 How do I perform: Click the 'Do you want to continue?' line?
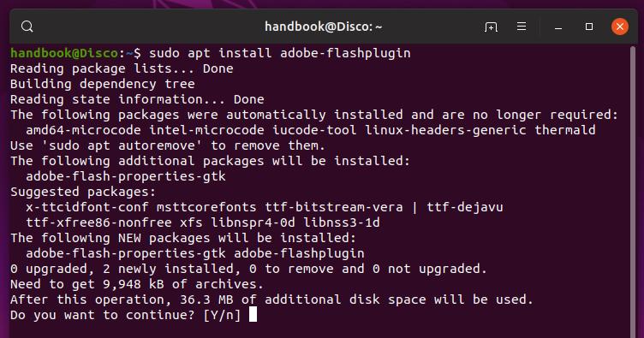tap(126, 315)
